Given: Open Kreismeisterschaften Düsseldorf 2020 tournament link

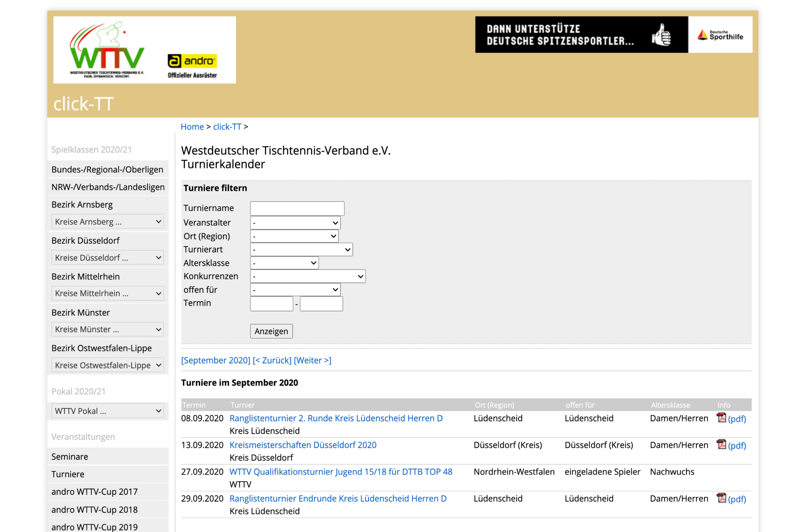Looking at the screenshot, I should coord(303,445).
